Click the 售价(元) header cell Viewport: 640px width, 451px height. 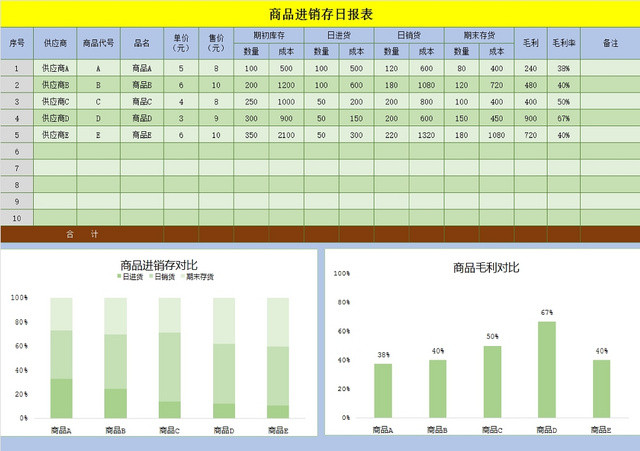point(216,43)
